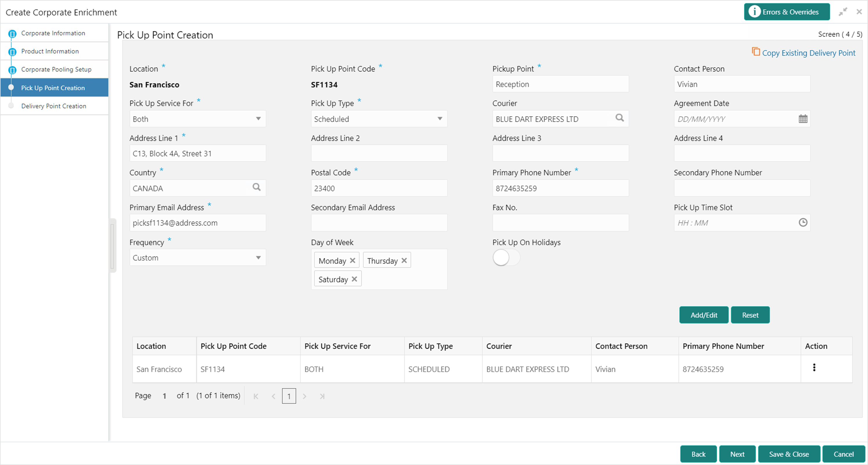Click the Add/Edit button
Image resolution: width=868 pixels, height=465 pixels.
[x=703, y=315]
